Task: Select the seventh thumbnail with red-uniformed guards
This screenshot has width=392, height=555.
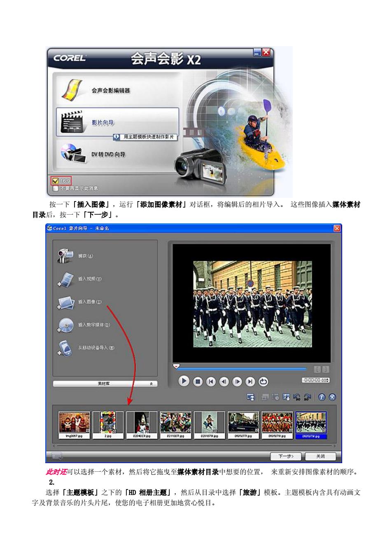Action: (277, 425)
